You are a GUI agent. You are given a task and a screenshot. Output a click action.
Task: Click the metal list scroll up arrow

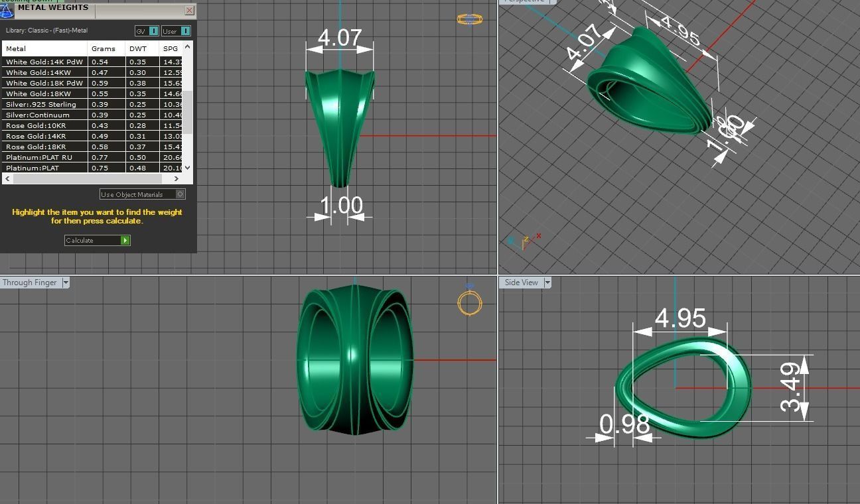coord(188,46)
